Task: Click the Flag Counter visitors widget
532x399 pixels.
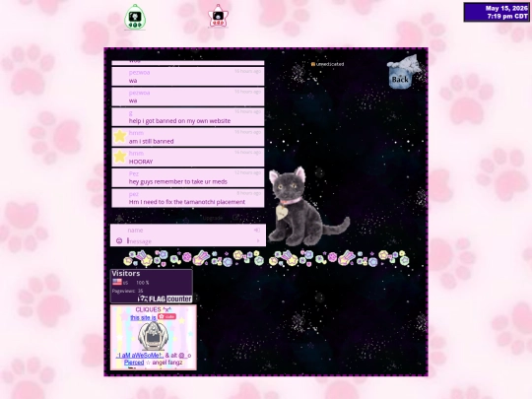Action: (x=152, y=286)
